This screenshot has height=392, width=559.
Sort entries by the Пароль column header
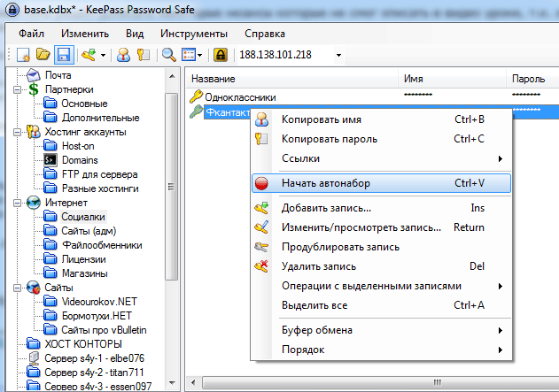(532, 79)
